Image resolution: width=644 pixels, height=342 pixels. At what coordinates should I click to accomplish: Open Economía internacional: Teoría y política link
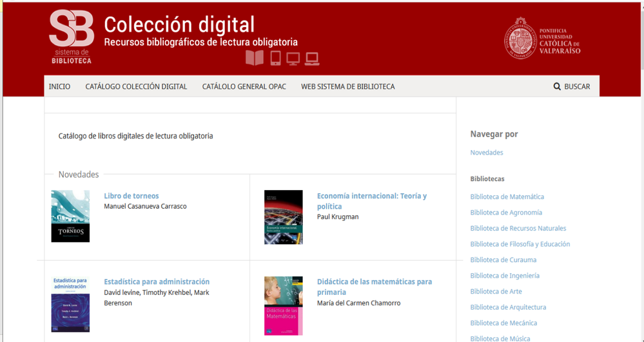click(372, 201)
